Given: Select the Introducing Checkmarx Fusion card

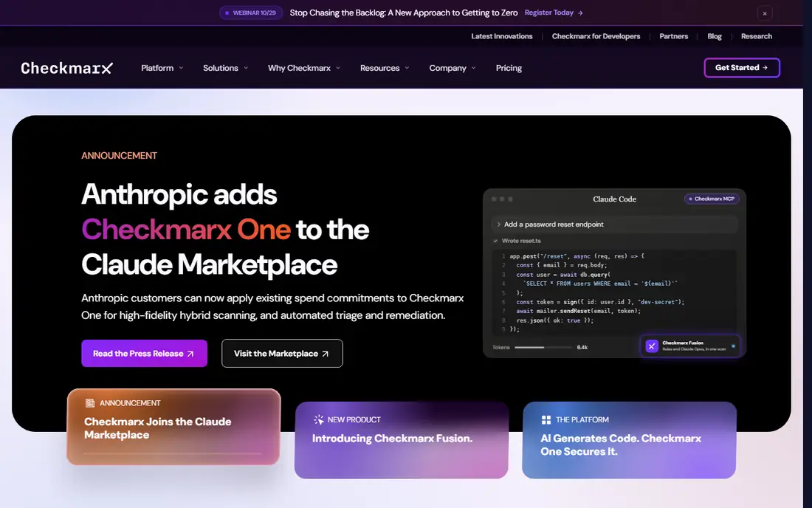Looking at the screenshot, I should tap(402, 439).
